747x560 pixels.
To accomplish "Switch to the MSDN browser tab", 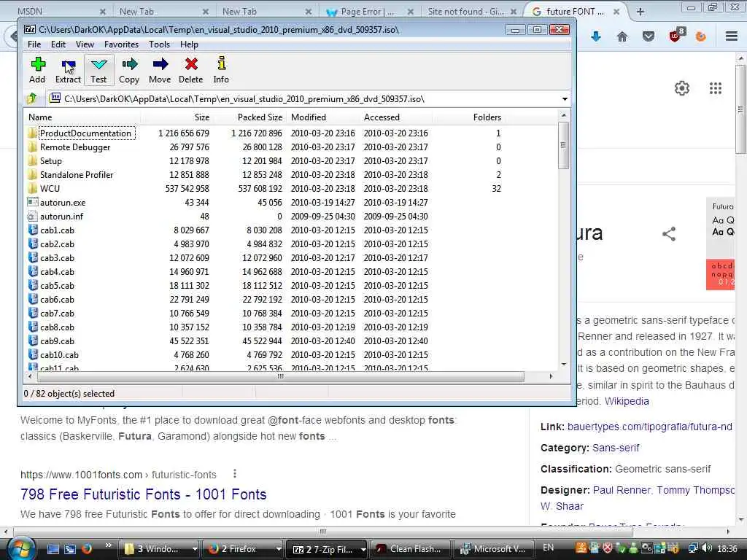I will (60, 12).
